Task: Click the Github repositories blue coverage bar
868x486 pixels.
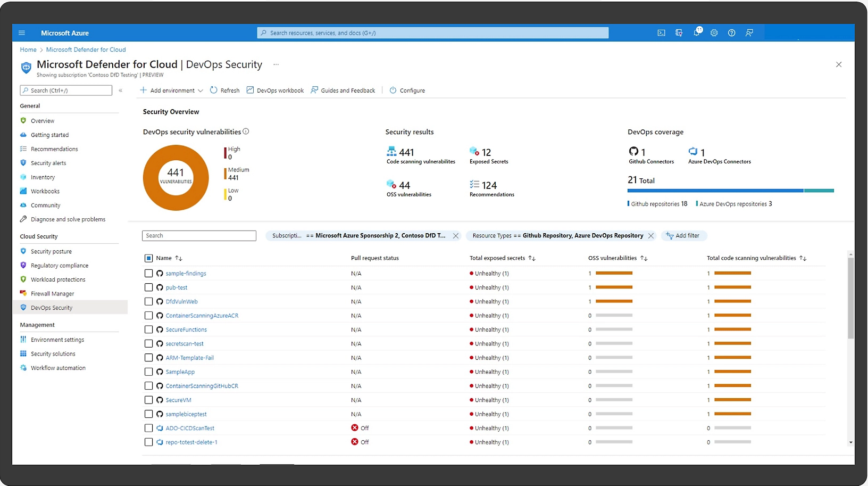Action: (715, 191)
